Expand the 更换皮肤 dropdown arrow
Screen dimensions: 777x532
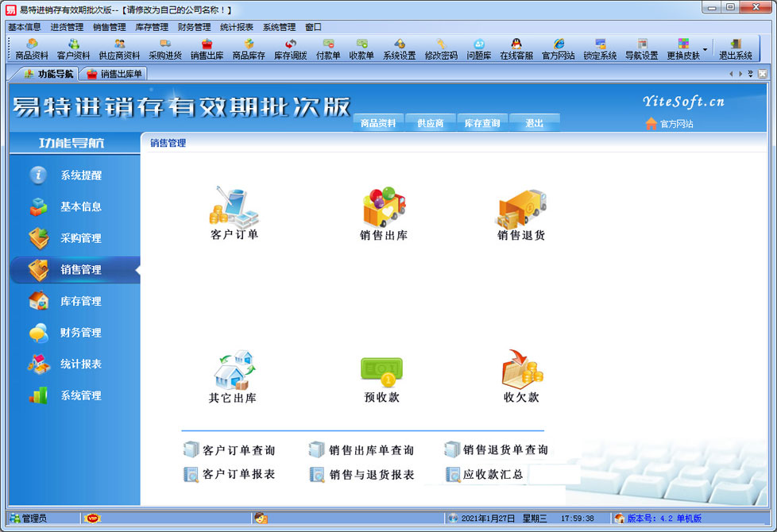[705, 49]
